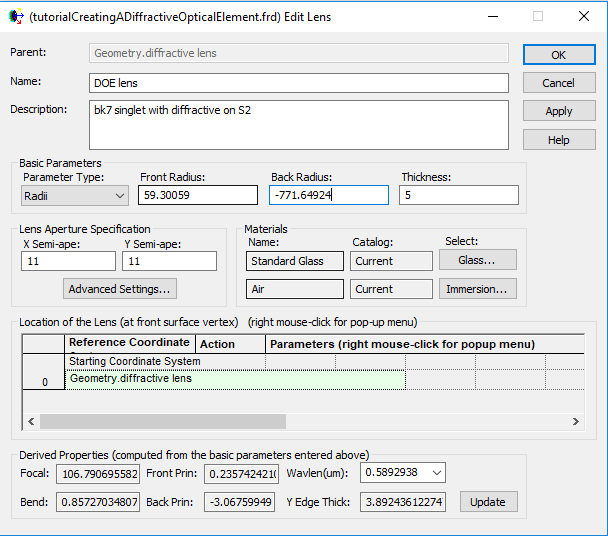Open the Help dialog
Screen dimensions: 608x536
tap(558, 139)
